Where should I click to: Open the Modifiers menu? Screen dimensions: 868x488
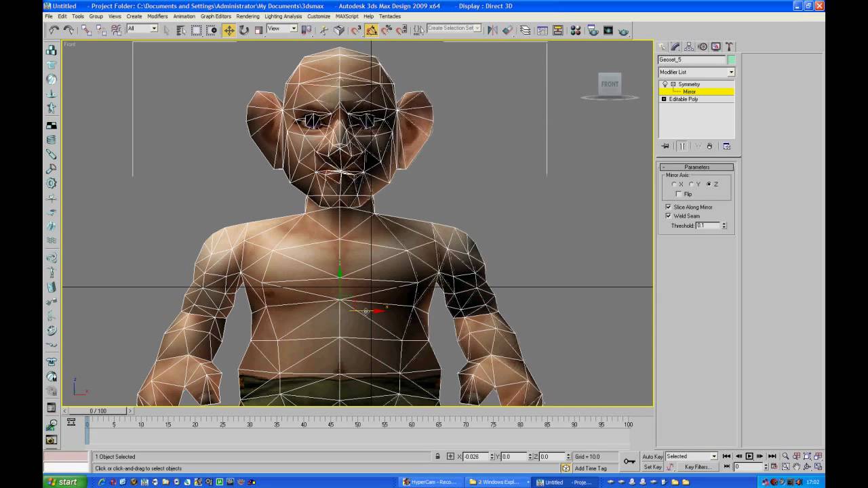157,16
